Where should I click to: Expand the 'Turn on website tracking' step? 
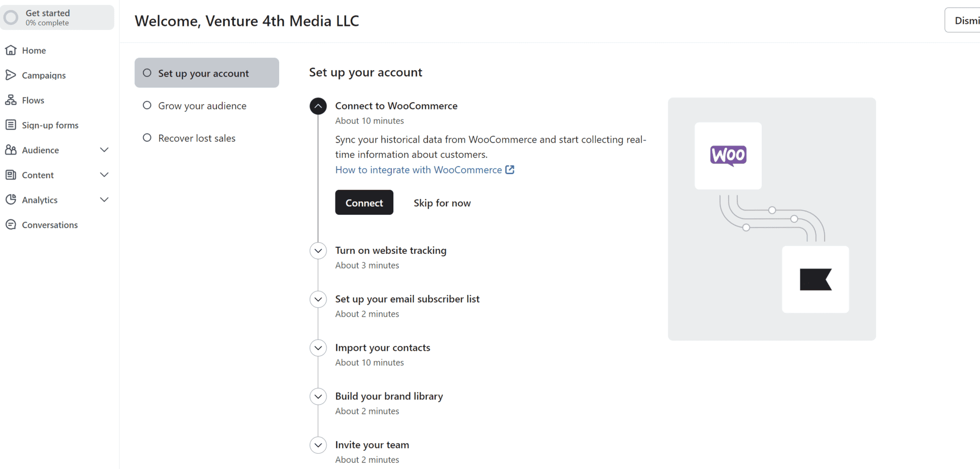pos(318,250)
